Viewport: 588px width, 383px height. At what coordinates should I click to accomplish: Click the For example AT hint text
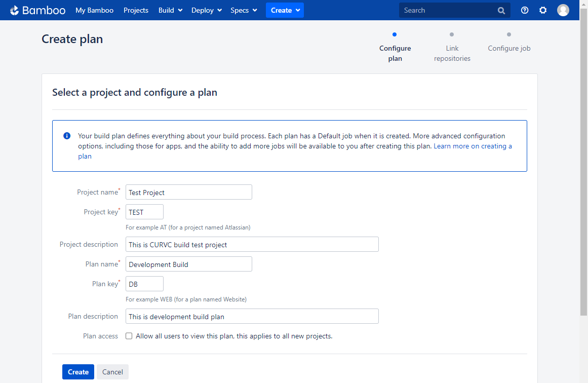coord(188,227)
